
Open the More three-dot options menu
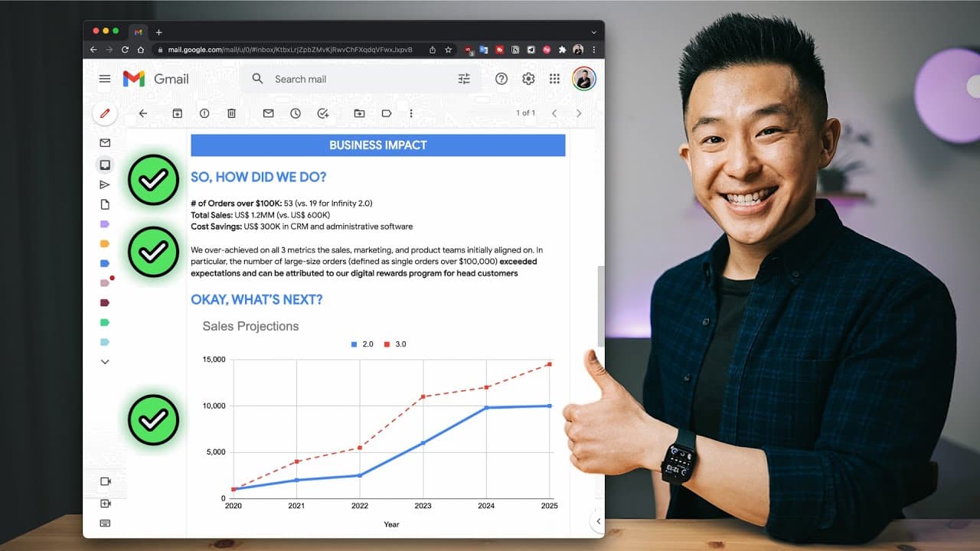pos(411,113)
